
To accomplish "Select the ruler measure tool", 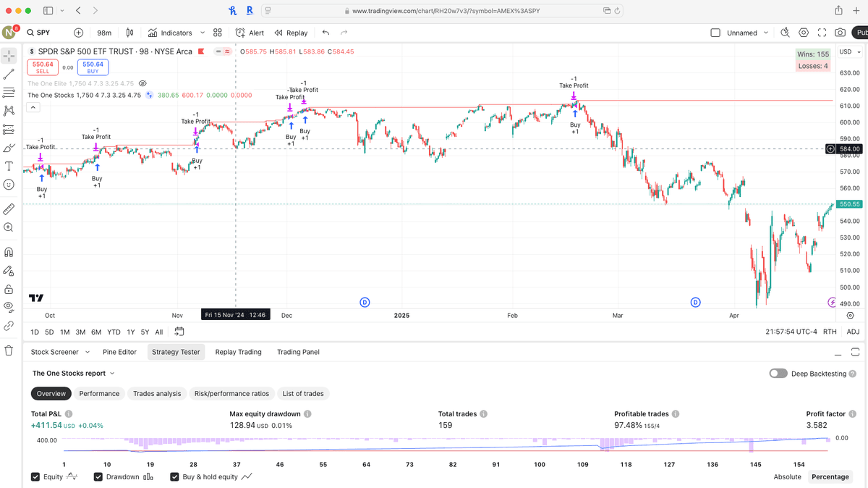I will tap(9, 209).
